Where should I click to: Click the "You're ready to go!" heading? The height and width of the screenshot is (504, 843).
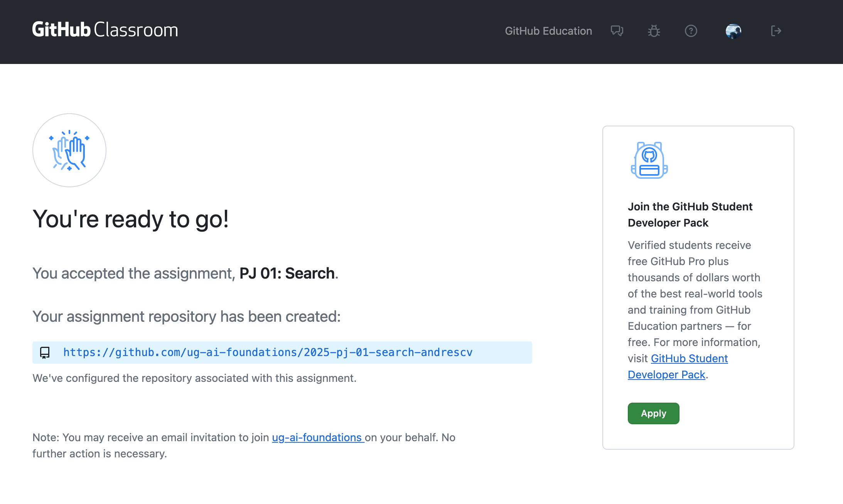131,219
